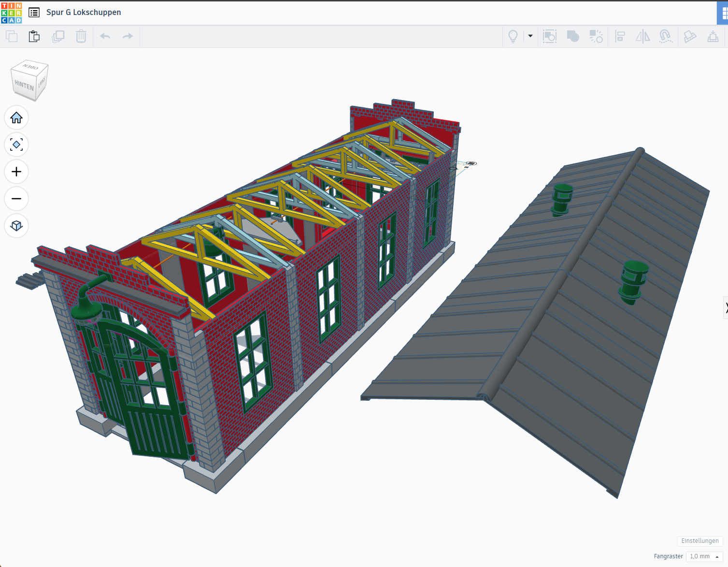Open the Einstellungen settings
728x567 pixels.
[x=699, y=541]
